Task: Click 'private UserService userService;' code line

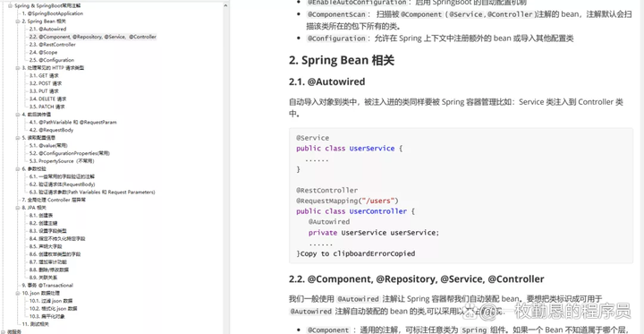Action: (374, 233)
